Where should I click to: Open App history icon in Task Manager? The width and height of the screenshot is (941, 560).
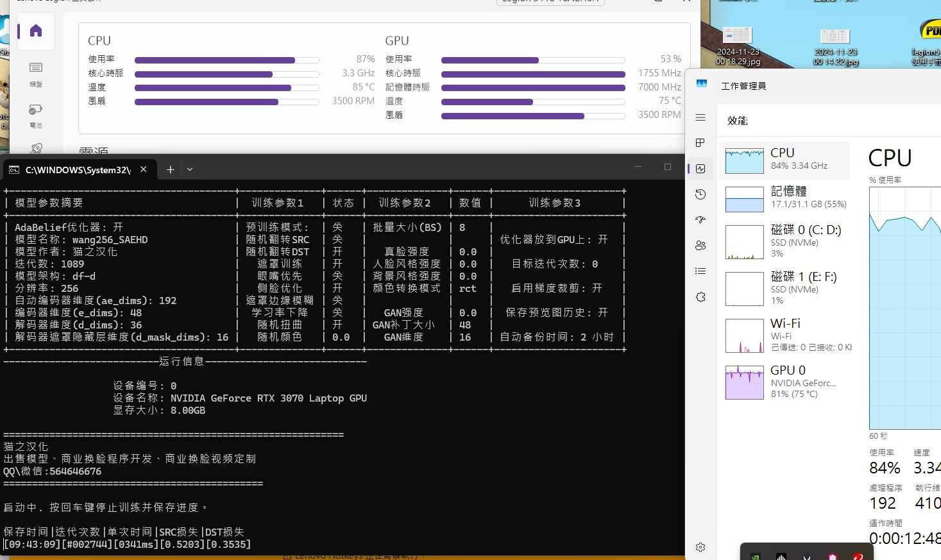pos(700,194)
